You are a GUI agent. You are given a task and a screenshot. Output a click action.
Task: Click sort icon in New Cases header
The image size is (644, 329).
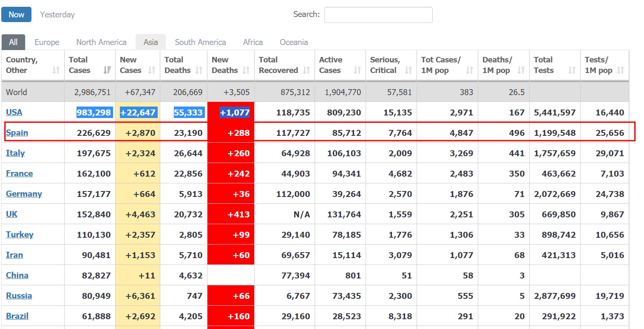click(152, 70)
